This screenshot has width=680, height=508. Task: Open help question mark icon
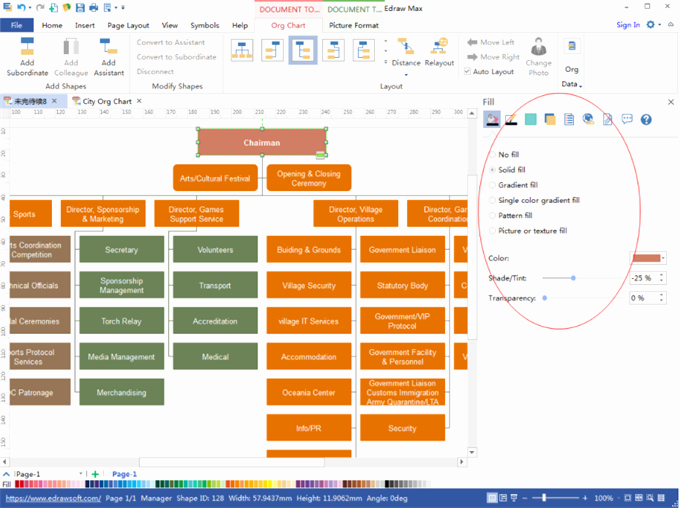(x=646, y=119)
